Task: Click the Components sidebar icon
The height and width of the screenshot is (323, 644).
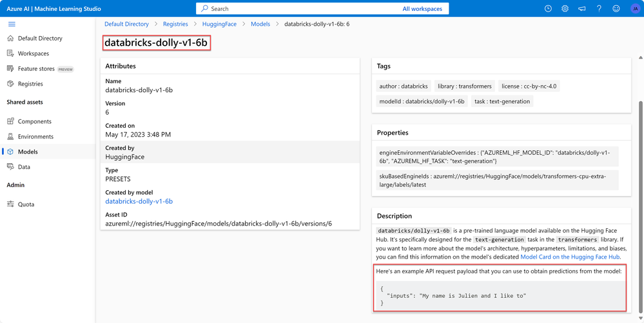Action: coord(11,122)
